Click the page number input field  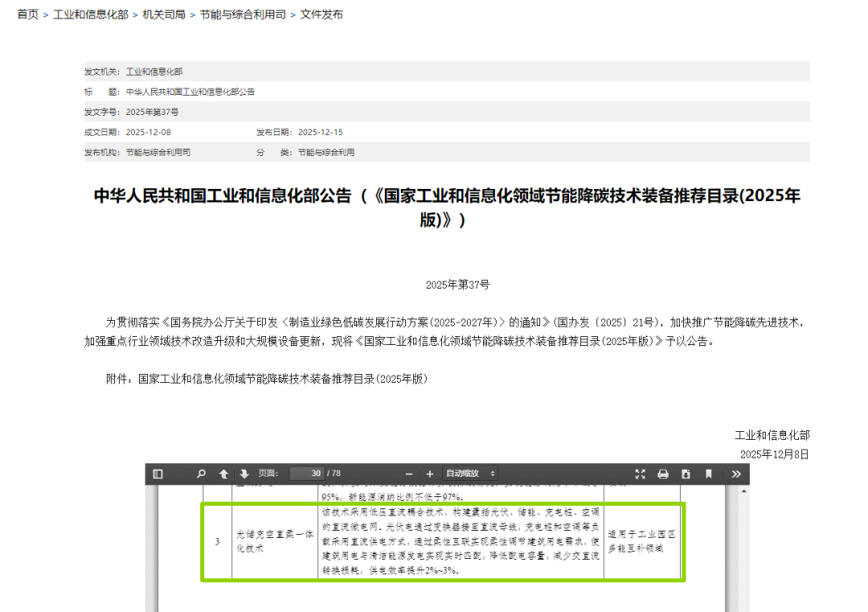pos(306,474)
